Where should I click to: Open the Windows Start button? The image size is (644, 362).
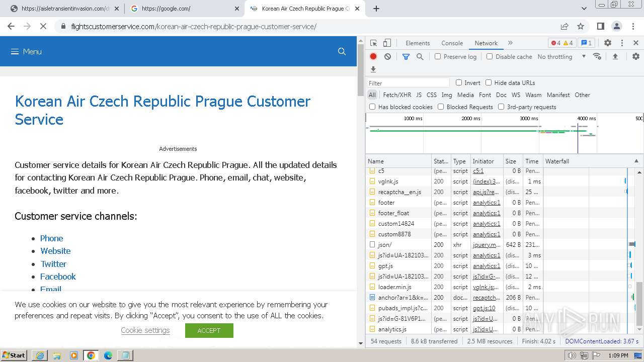tap(14, 355)
